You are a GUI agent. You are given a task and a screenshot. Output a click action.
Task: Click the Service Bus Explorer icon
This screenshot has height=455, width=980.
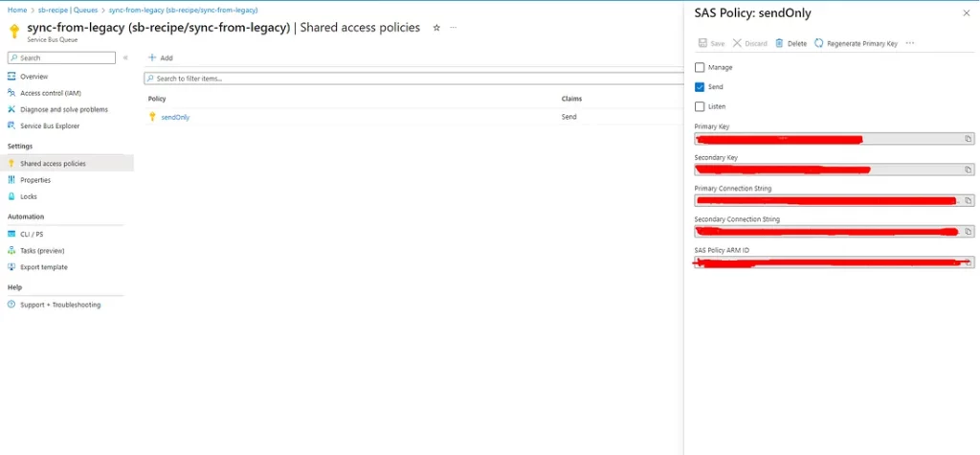click(11, 125)
